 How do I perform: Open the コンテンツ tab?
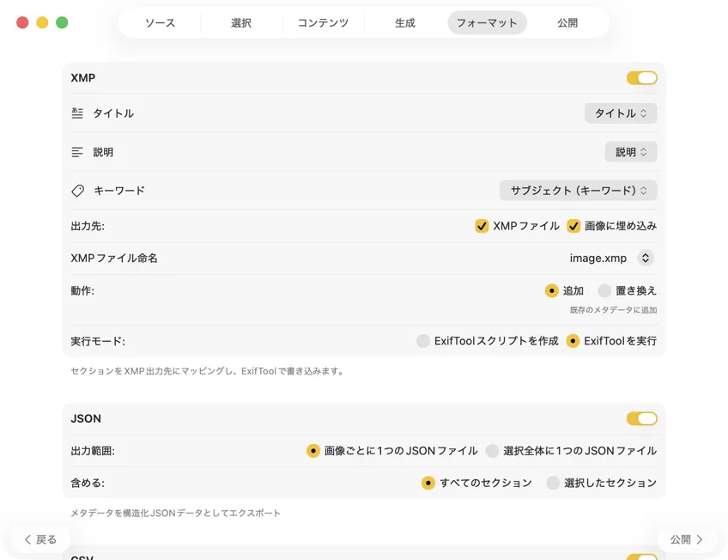[x=323, y=23]
